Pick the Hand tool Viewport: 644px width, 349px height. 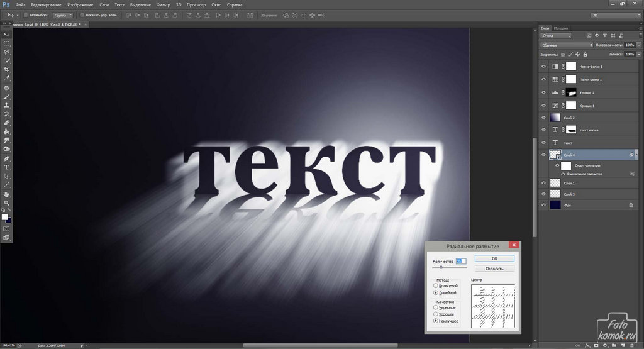[x=6, y=194]
